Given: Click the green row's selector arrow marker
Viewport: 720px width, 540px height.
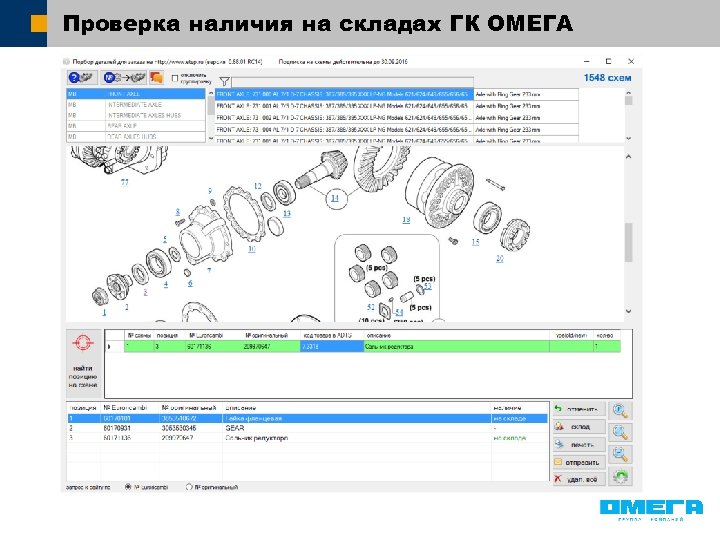Looking at the screenshot, I should point(109,347).
